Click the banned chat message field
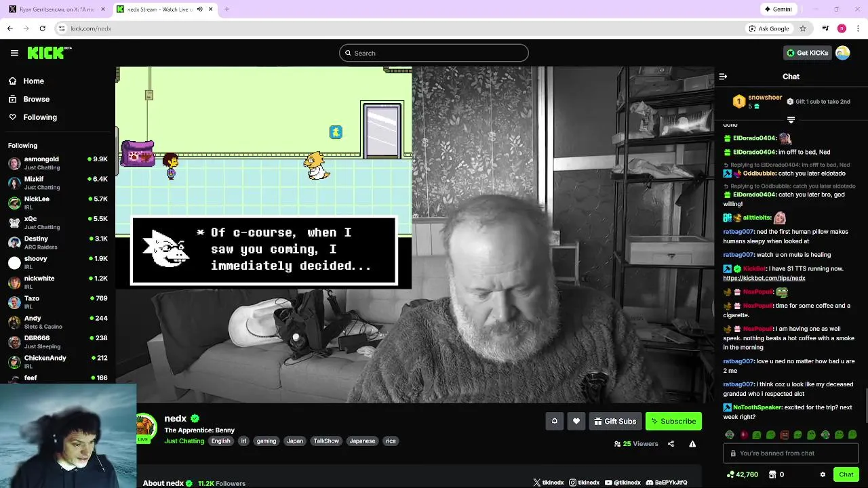The height and width of the screenshot is (488, 868). (790, 453)
